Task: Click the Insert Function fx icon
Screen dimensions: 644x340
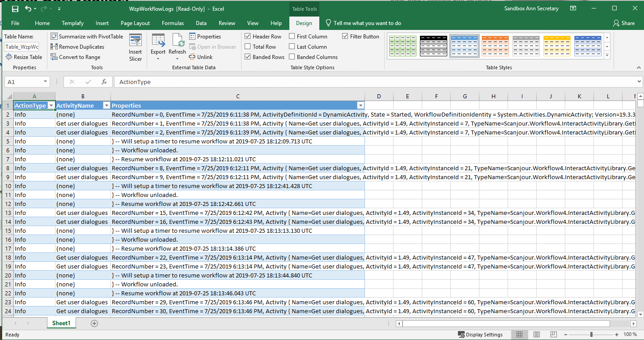Action: [x=104, y=82]
